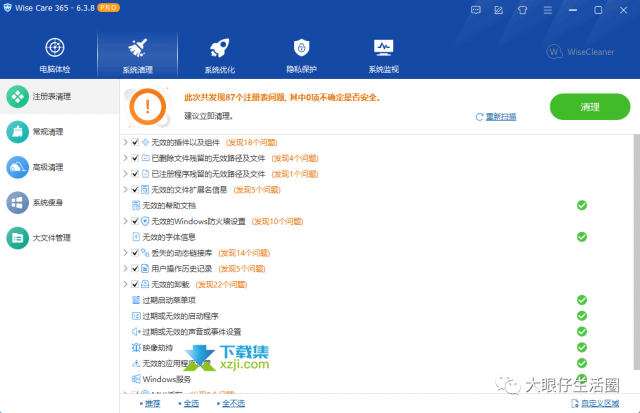Click the 过期启动菜单项 row icon
Viewport: 640px width, 413px height.
tap(136, 300)
